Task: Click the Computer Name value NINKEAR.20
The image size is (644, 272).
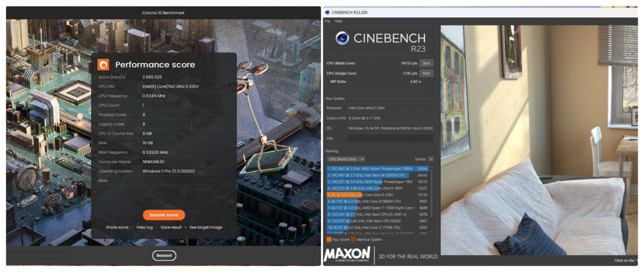Action: pyautogui.click(x=153, y=162)
